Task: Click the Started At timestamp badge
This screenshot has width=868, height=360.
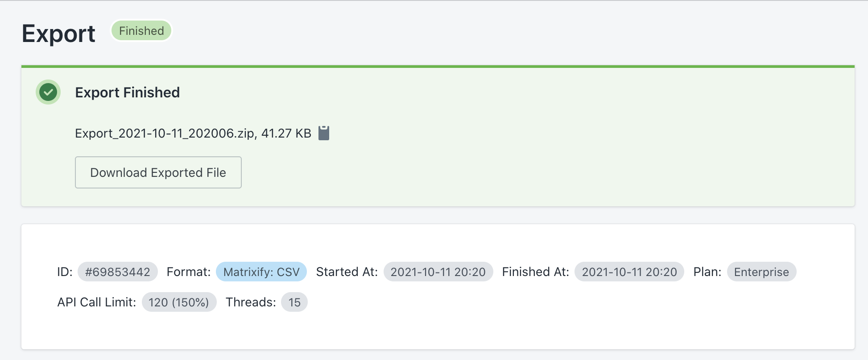Action: click(x=438, y=272)
